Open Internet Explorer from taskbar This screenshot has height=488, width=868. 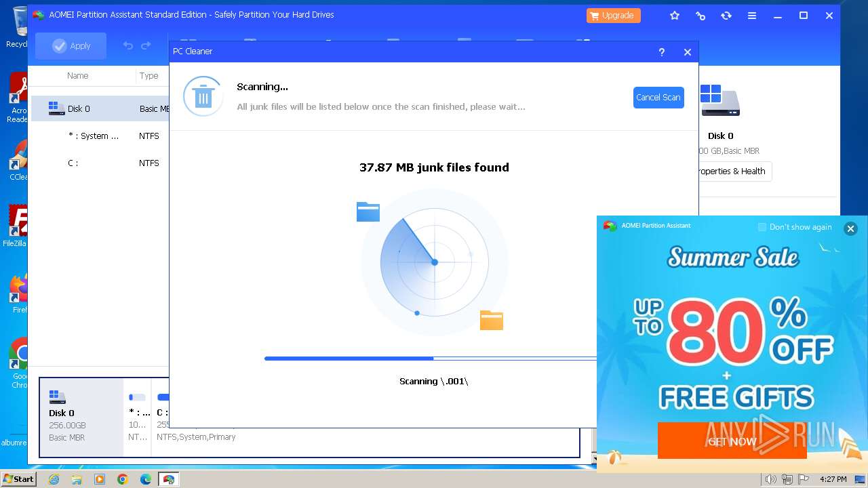[x=54, y=479]
